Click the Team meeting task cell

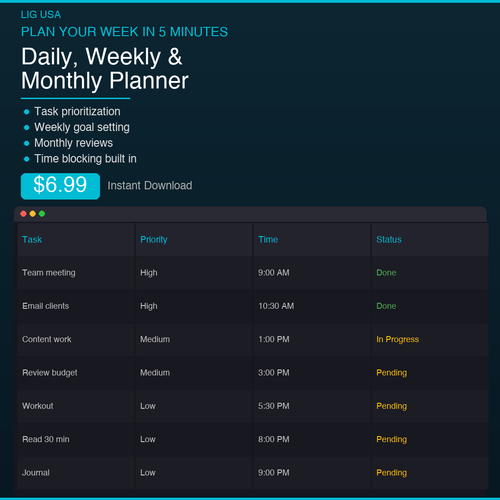point(76,273)
